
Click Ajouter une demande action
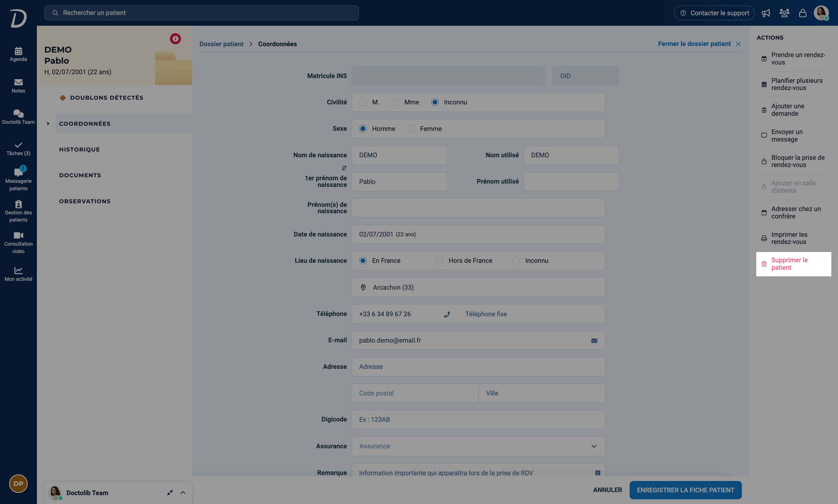(793, 110)
